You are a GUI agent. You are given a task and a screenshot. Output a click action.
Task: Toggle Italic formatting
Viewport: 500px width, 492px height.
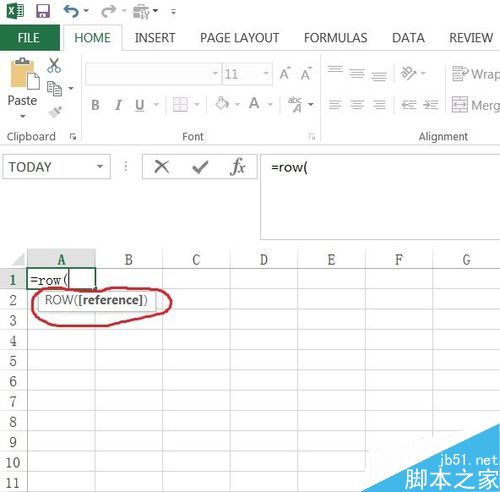[x=118, y=105]
